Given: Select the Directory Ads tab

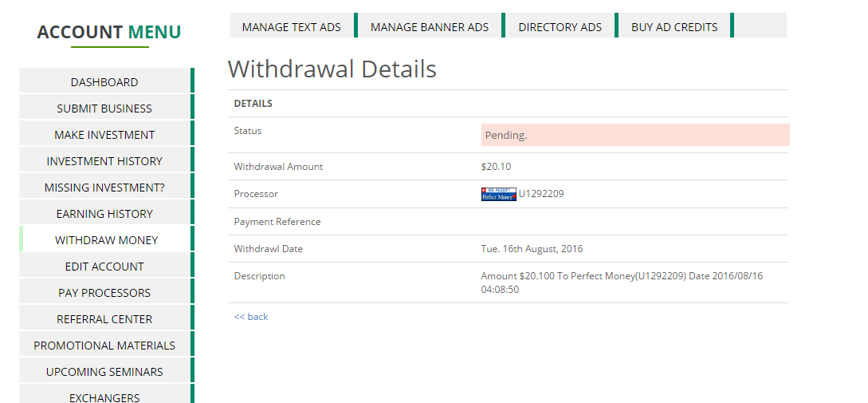Looking at the screenshot, I should pos(560,27).
